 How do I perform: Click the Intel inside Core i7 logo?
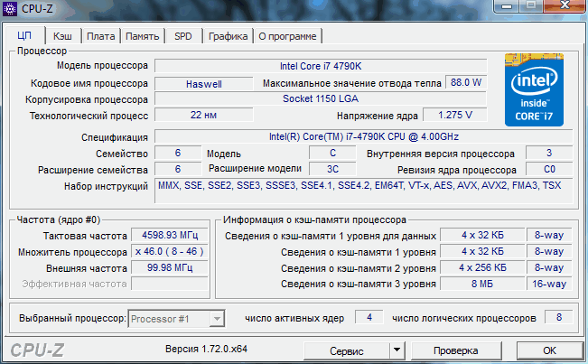click(x=534, y=89)
